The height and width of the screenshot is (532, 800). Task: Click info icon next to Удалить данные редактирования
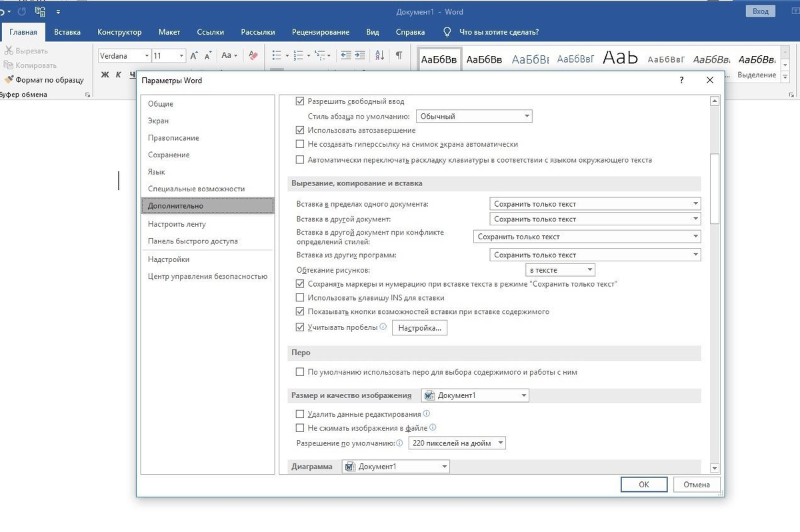click(x=427, y=414)
